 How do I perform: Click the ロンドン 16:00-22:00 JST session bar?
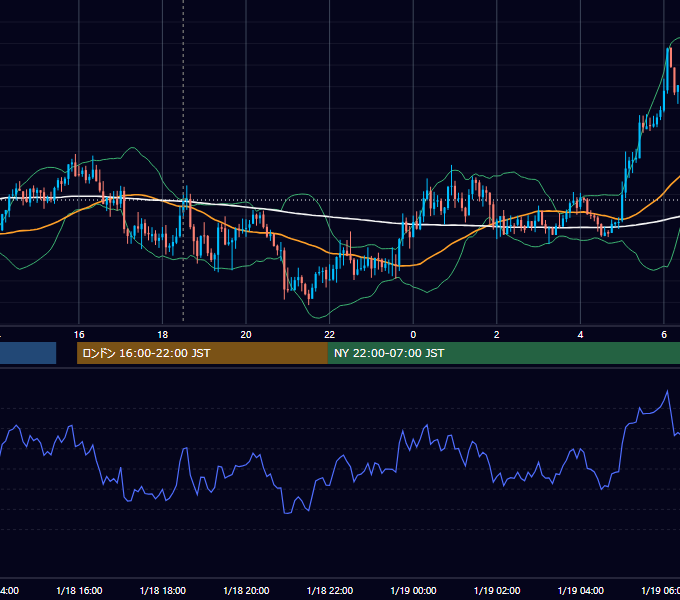pos(202,353)
